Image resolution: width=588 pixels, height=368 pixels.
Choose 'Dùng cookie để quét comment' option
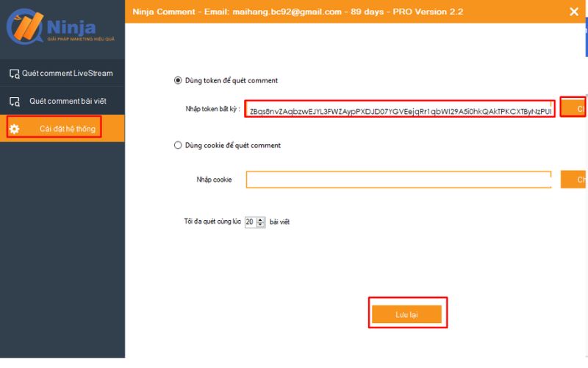pyautogui.click(x=178, y=145)
